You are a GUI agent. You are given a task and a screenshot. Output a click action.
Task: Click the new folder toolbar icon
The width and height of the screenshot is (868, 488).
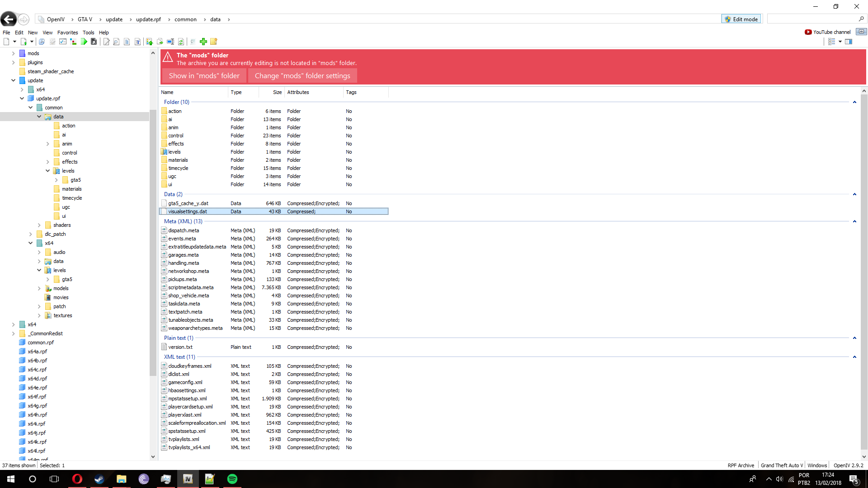(x=214, y=42)
